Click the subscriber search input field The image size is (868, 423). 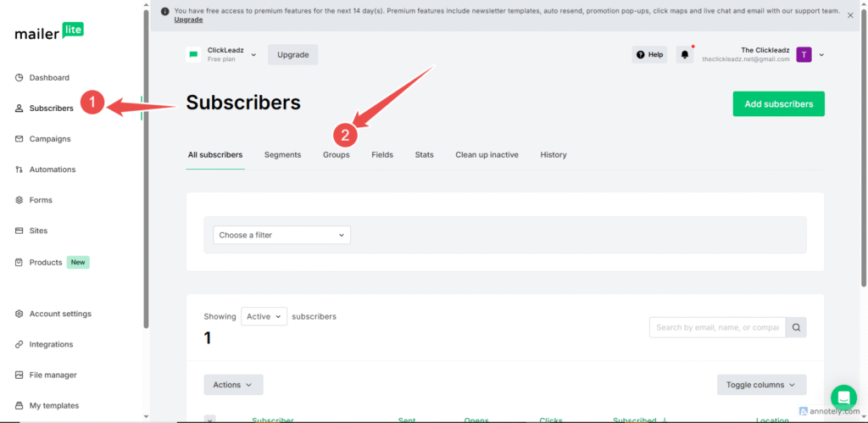(717, 328)
